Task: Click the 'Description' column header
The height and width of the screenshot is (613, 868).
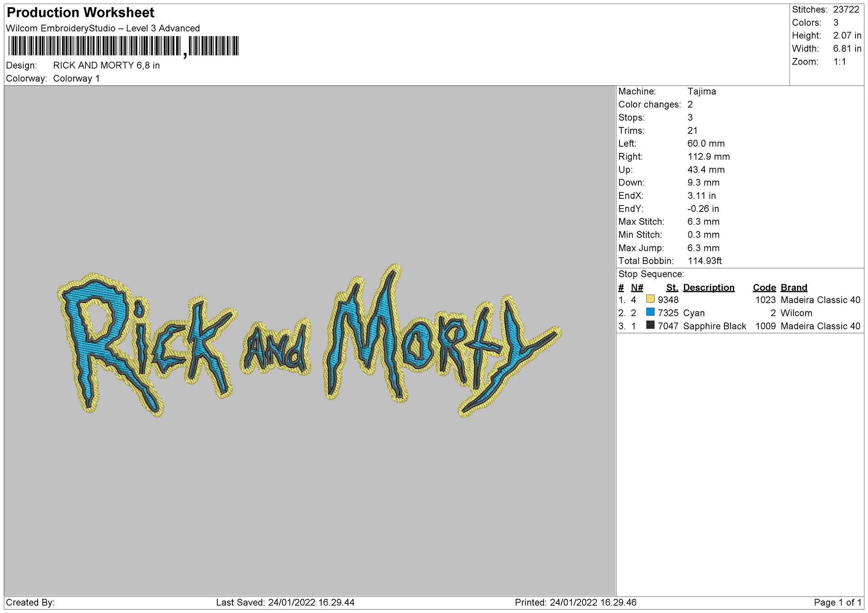Action: [708, 288]
